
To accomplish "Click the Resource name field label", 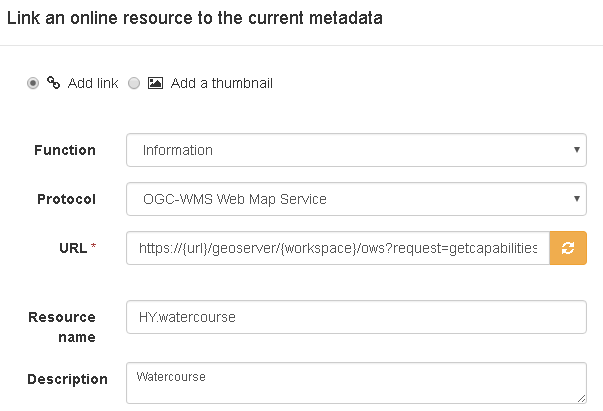I will pyautogui.click(x=62, y=327).
